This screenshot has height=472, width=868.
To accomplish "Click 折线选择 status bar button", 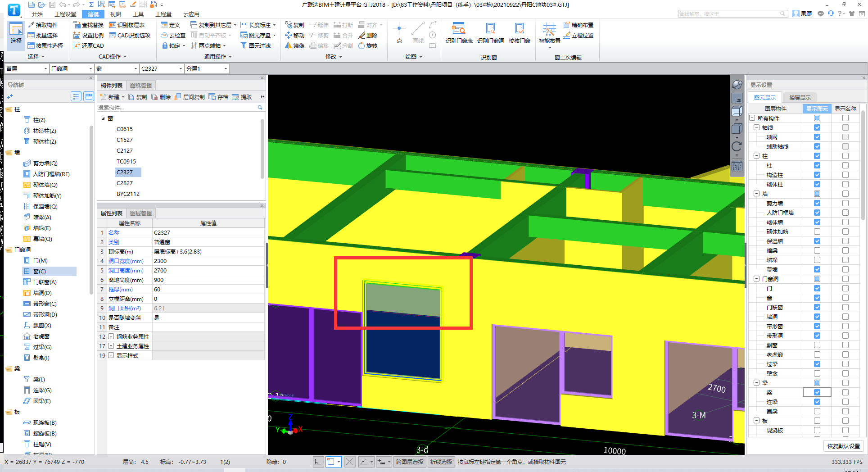I will coord(441,462).
